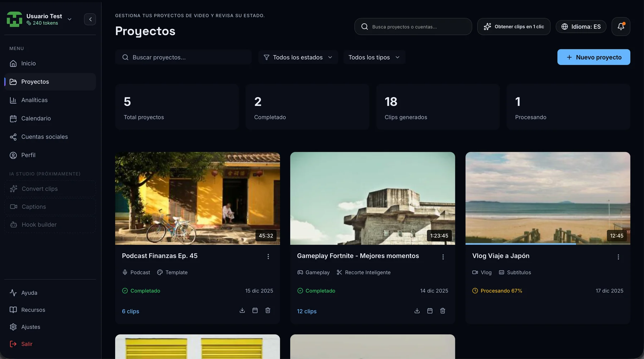Create a project with Nuevo proyecto
Screen dimensions: 644x359
tap(594, 57)
